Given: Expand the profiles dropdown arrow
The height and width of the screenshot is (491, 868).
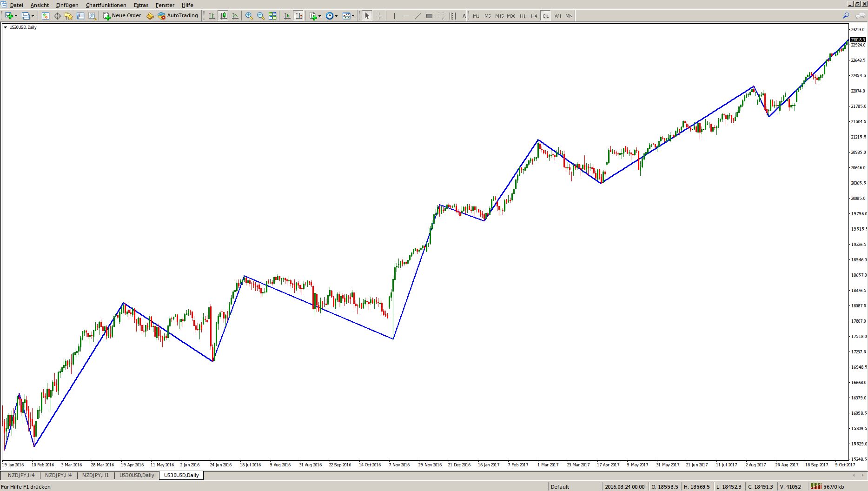Looking at the screenshot, I should tap(33, 16).
